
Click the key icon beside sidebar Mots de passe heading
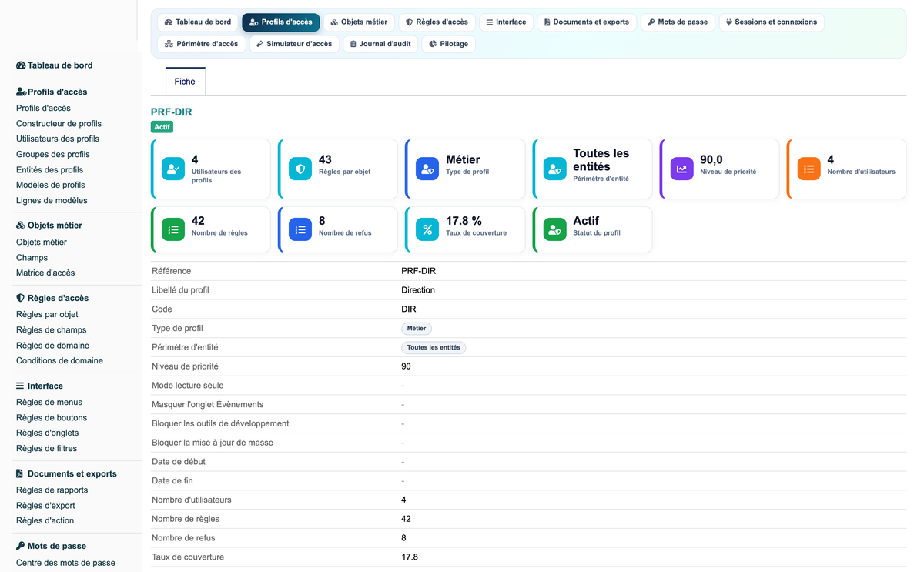(21, 546)
